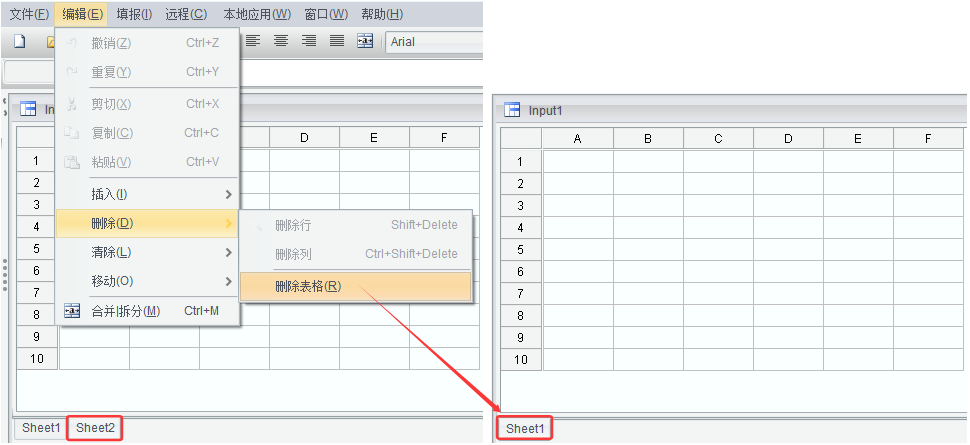This screenshot has height=445, width=970.
Task: Expand the 插入 (Insert) submenu
Action: coord(147,194)
